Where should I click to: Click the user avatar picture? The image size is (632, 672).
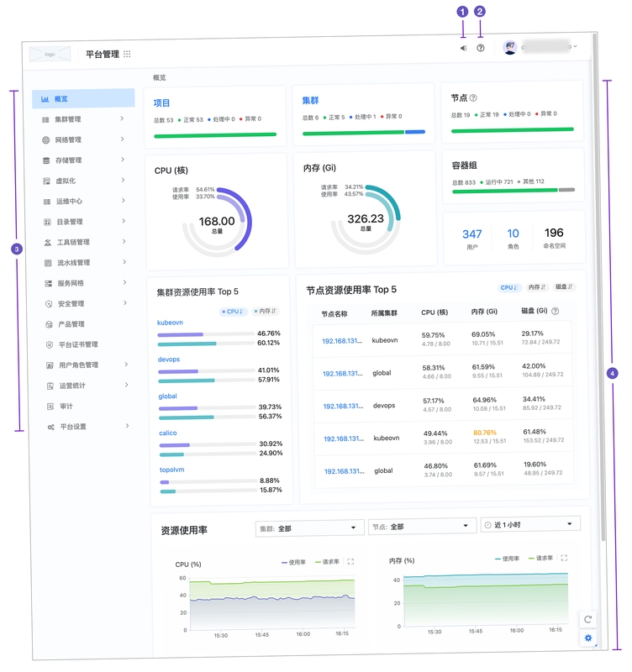pyautogui.click(x=510, y=47)
